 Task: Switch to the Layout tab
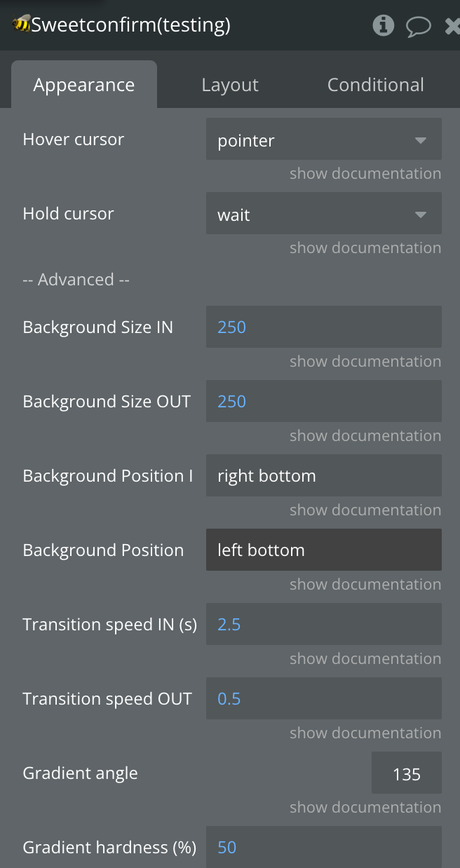230,85
